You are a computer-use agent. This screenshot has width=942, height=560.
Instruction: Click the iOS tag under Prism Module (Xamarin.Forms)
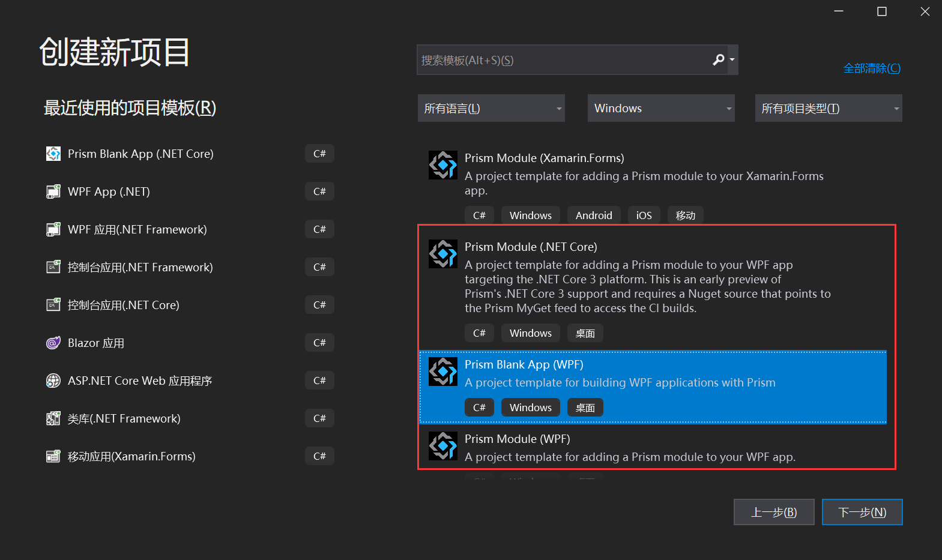tap(644, 215)
